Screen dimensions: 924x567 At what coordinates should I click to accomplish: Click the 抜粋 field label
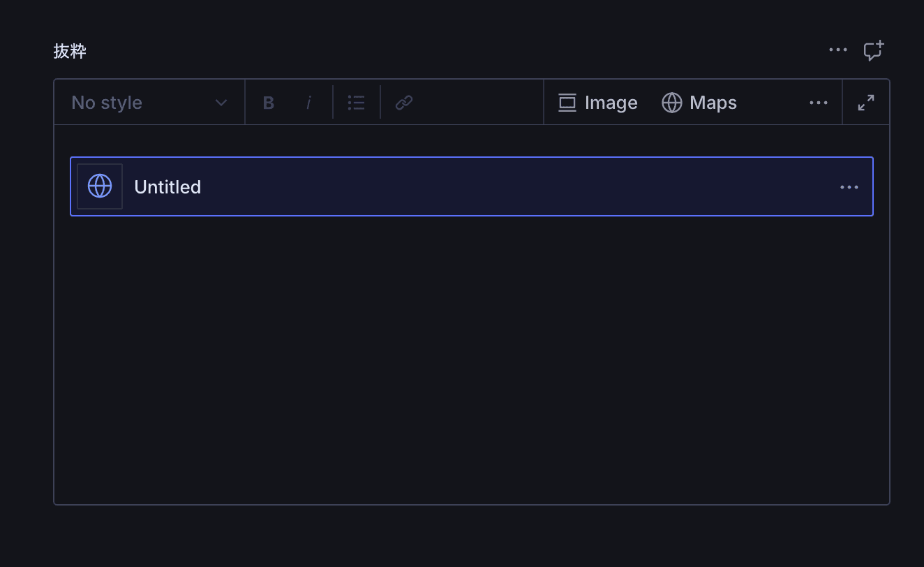point(70,51)
